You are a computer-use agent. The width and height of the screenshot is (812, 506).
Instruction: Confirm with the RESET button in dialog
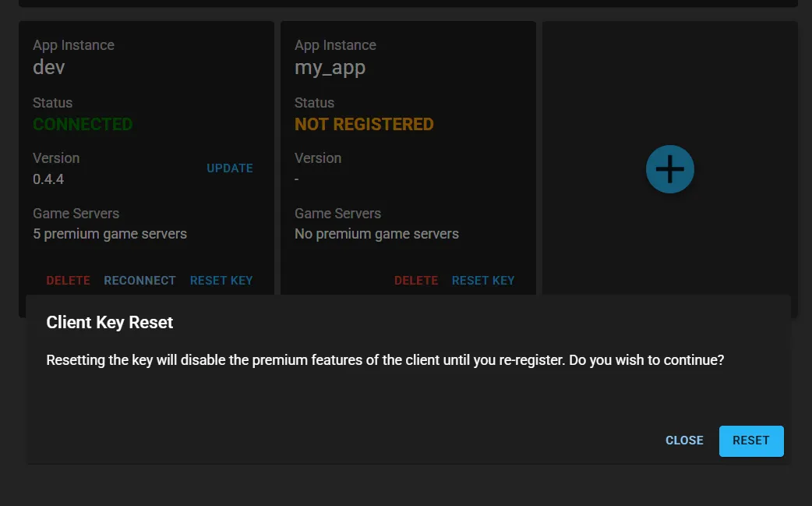coord(751,441)
